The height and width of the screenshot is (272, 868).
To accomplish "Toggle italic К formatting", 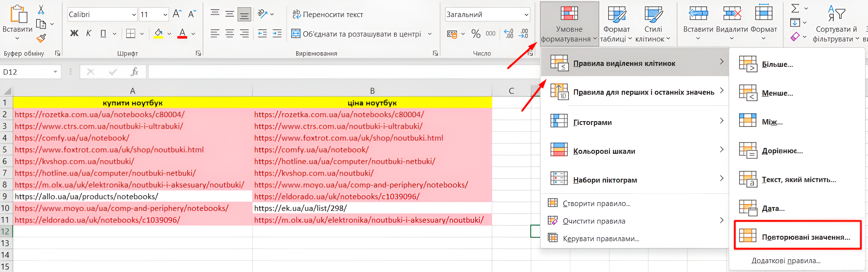I will (x=89, y=33).
